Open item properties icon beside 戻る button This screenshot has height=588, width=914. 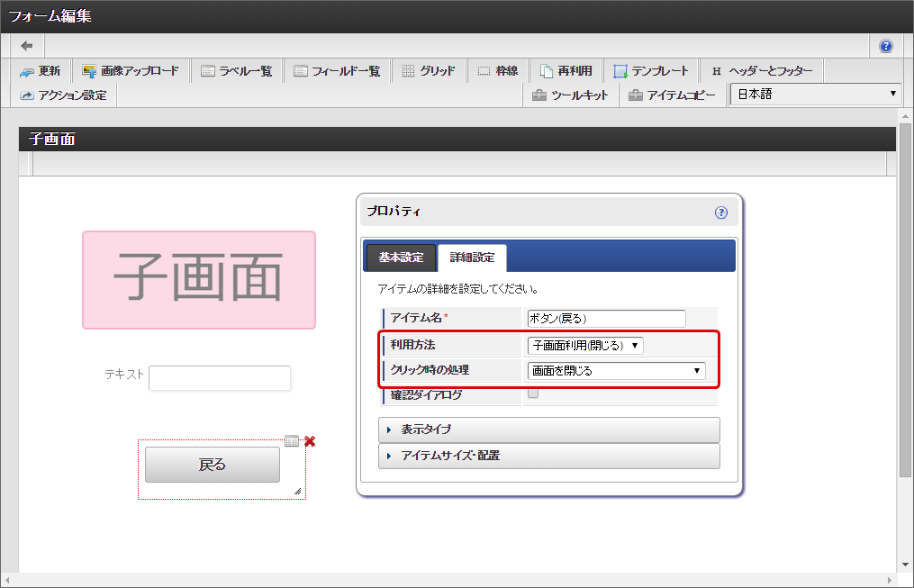(292, 441)
